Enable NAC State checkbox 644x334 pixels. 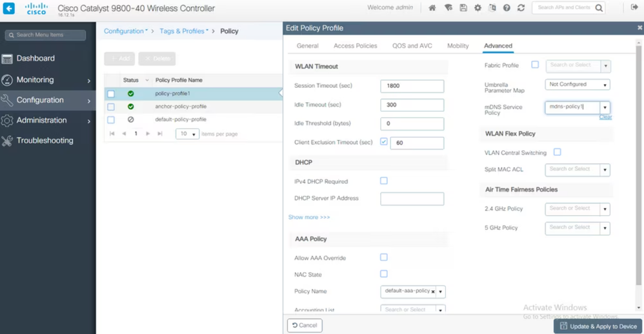[x=384, y=273]
